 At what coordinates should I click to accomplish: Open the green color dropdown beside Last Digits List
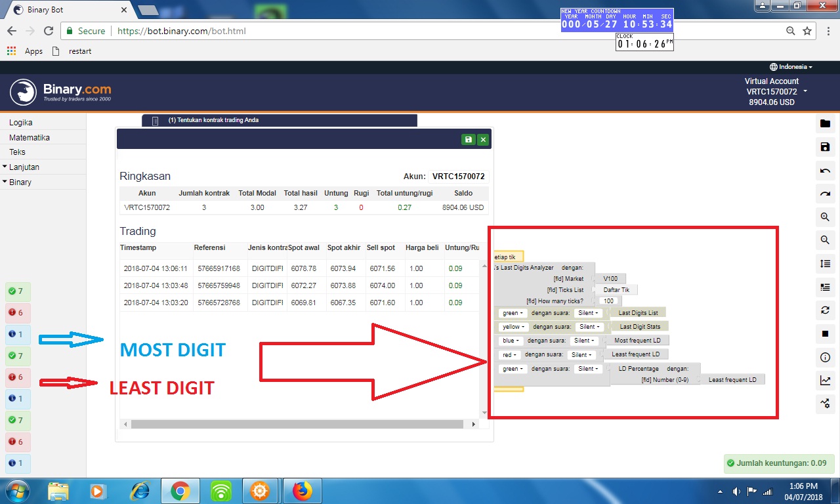point(513,313)
